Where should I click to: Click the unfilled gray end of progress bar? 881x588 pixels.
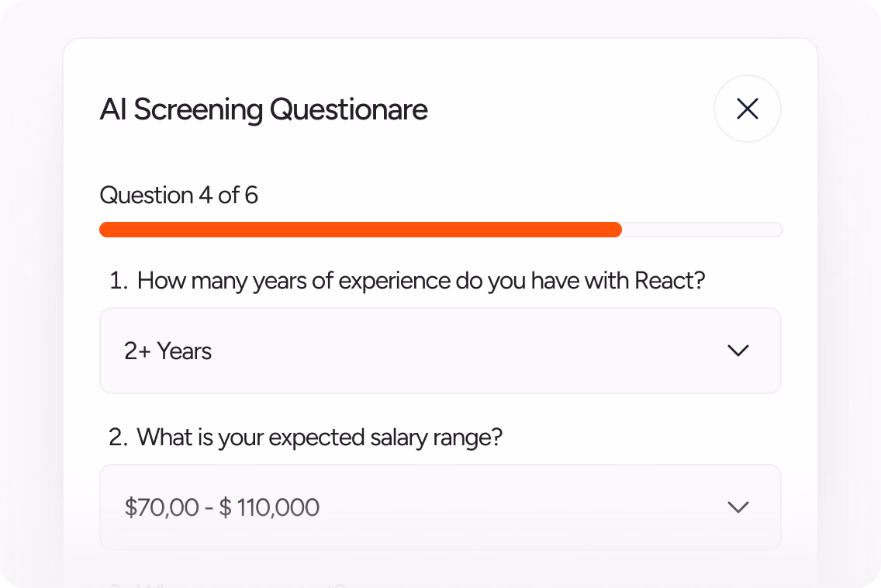703,230
